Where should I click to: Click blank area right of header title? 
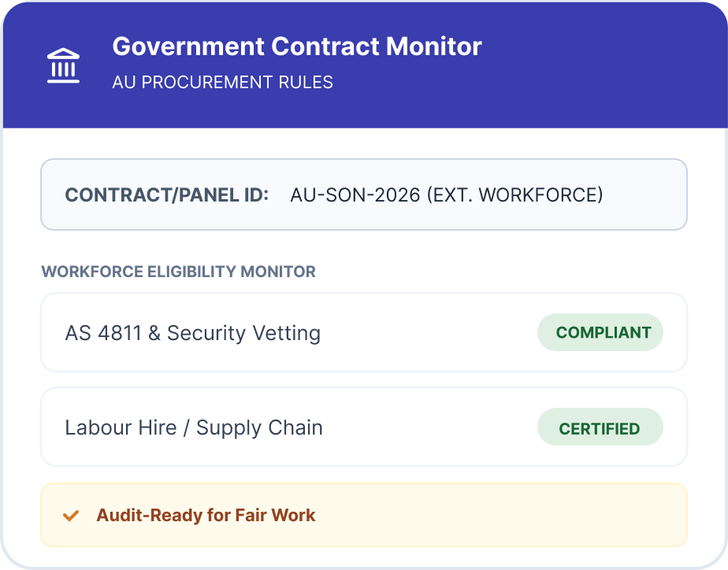point(599,47)
